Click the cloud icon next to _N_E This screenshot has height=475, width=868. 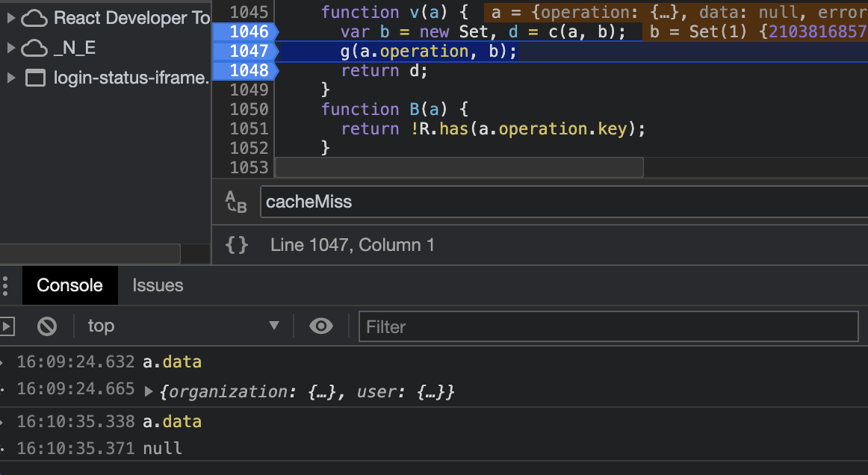pos(34,47)
